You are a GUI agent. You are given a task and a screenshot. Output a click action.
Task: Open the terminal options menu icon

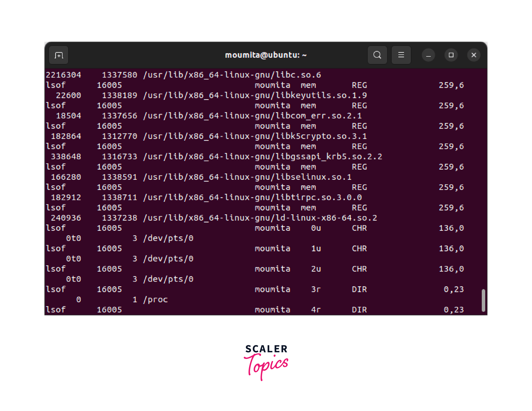(401, 55)
